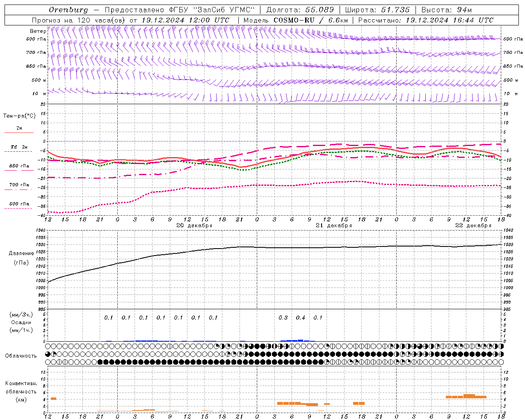This screenshot has width=525, height=420.
Task: Click the '(мм/3ч.)' precipitation unit label
Action: coord(21,315)
